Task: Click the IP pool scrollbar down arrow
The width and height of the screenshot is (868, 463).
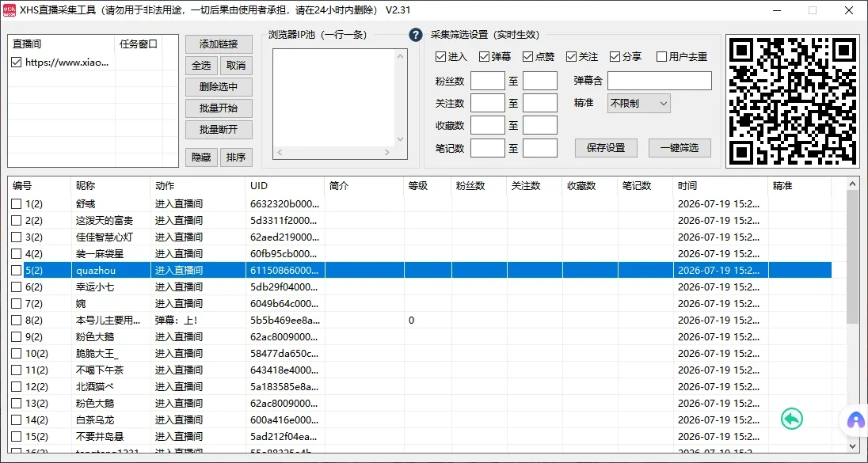Action: point(400,139)
